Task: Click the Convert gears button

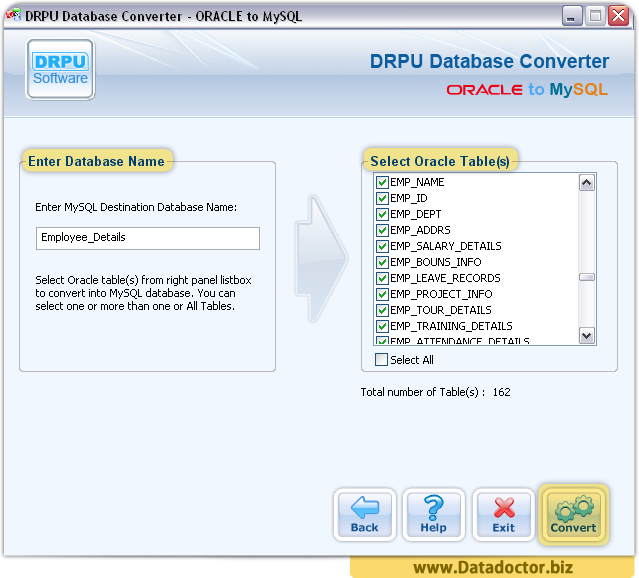Action: 573,515
